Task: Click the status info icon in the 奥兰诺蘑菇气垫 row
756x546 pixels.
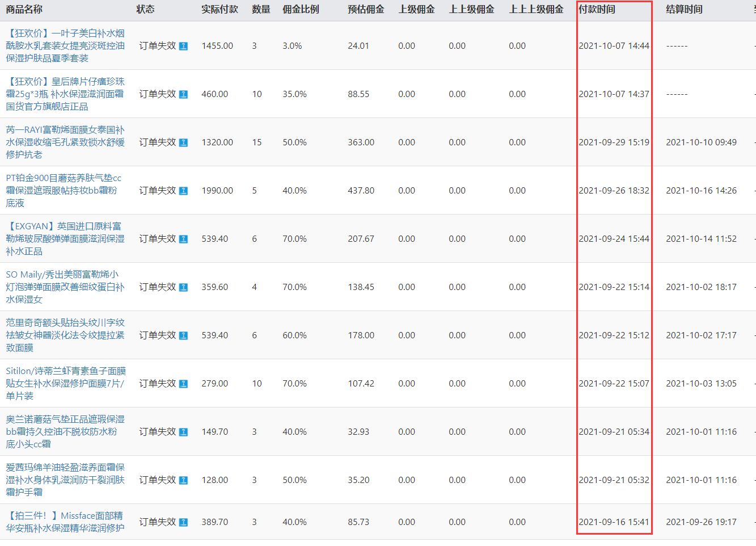Action: tap(183, 432)
